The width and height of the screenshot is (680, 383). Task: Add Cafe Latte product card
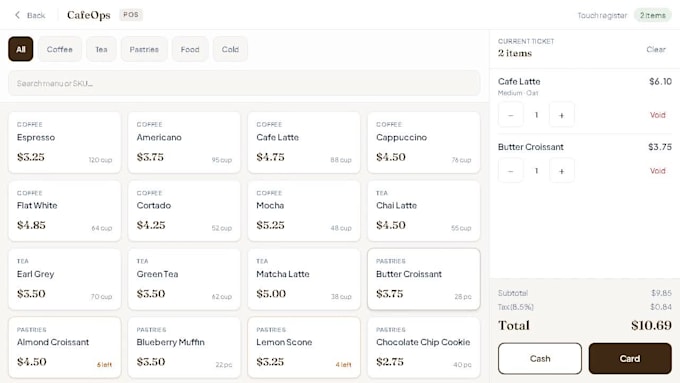(304, 142)
